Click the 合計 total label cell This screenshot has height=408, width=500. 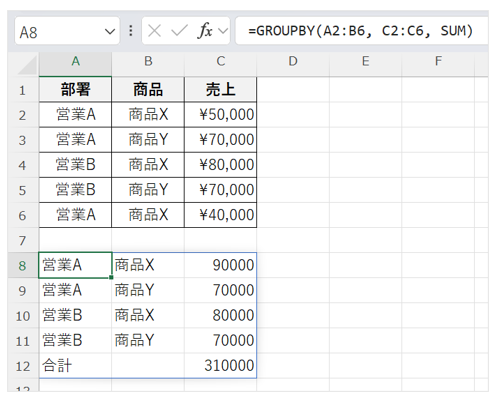(75, 366)
